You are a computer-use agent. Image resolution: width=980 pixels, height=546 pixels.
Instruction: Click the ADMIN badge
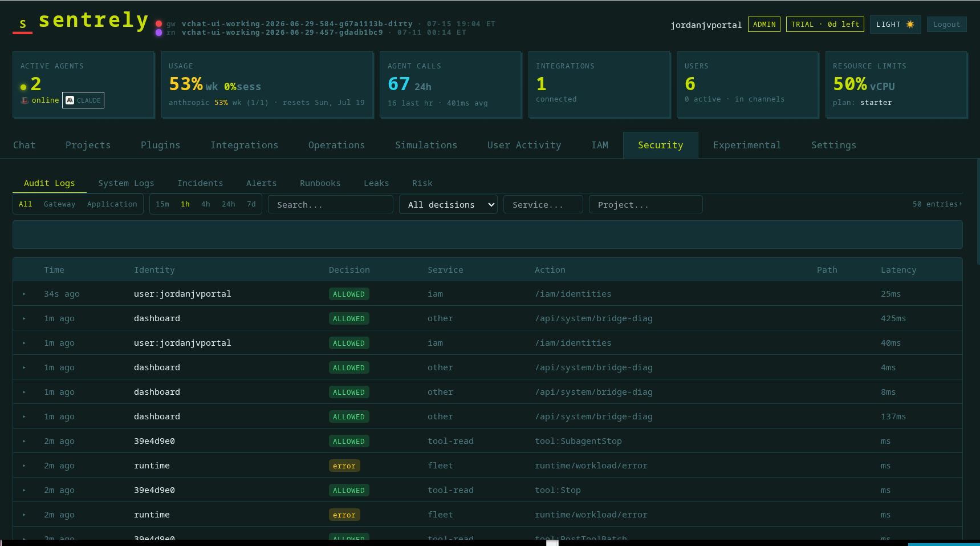click(x=764, y=25)
